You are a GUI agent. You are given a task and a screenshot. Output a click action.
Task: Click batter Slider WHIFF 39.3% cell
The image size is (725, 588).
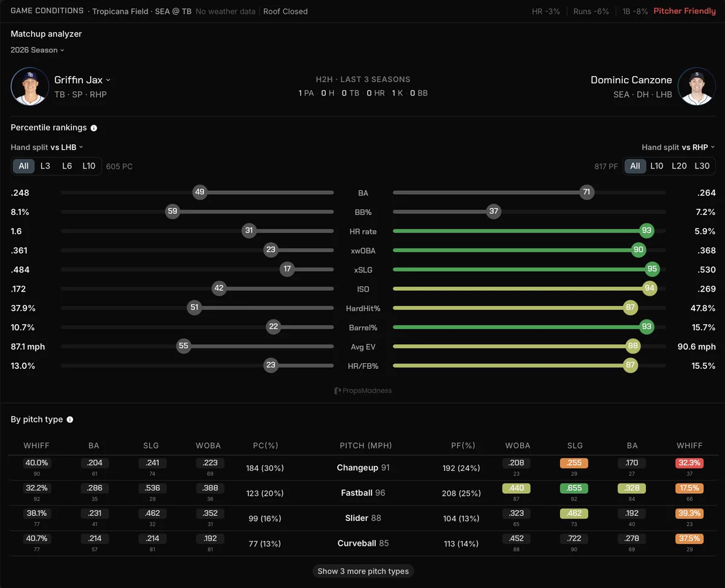(x=689, y=514)
